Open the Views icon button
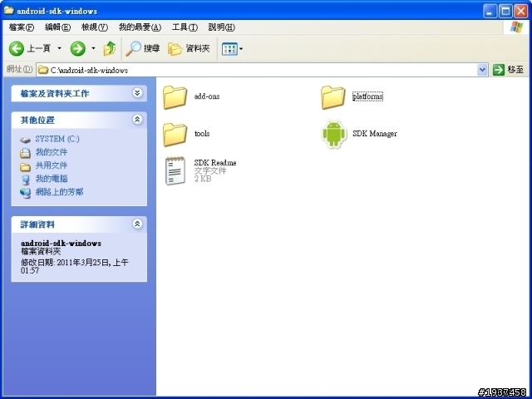This screenshot has width=532, height=399. [x=229, y=49]
